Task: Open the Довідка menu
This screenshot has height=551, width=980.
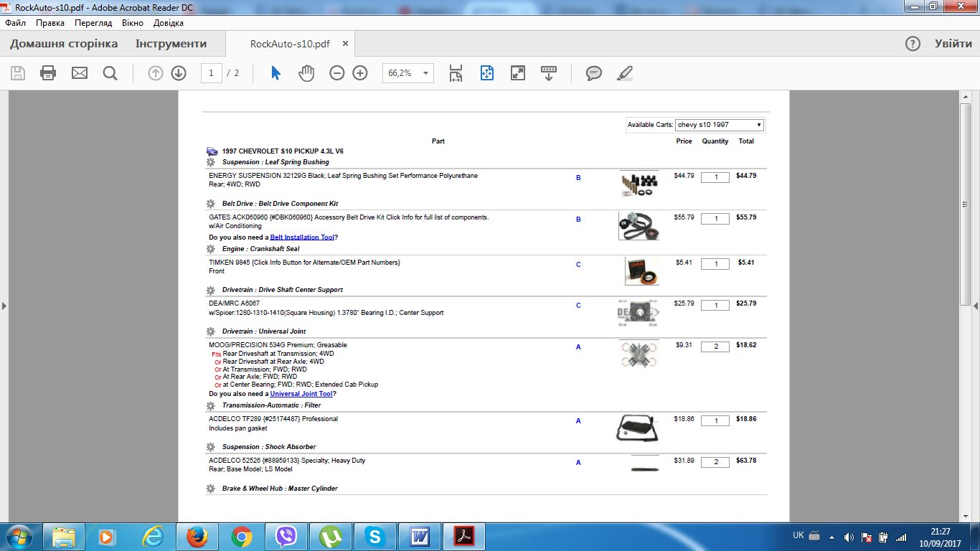Action: click(x=169, y=23)
